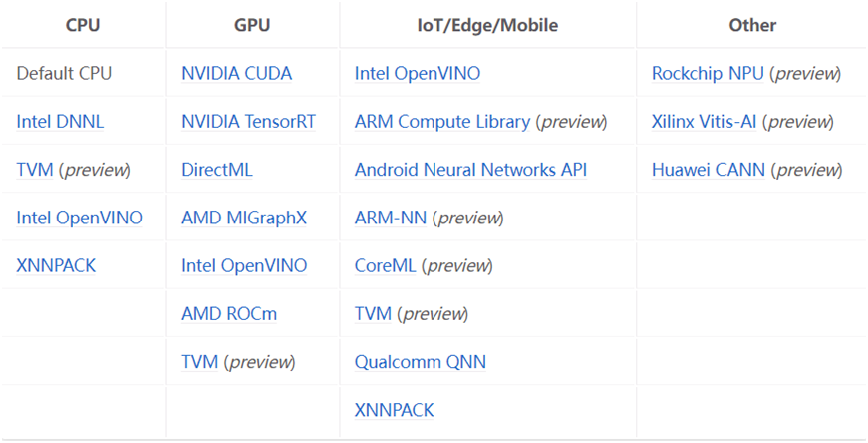Open ARM Compute Library link
This screenshot has height=443, width=868.
[442, 121]
